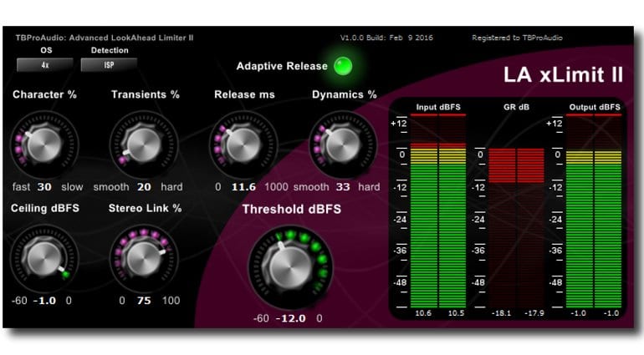The image size is (644, 355).
Task: Click input peak readout 10.6
Action: click(x=423, y=313)
